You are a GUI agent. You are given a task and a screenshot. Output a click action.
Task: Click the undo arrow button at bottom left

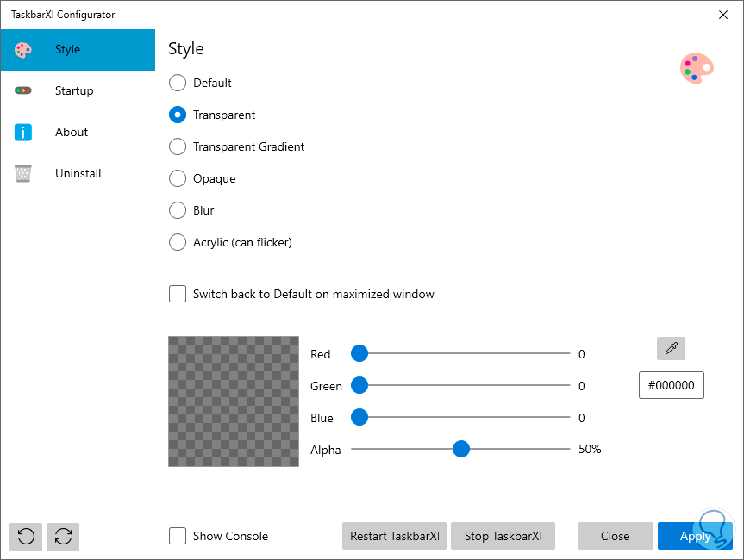click(26, 536)
